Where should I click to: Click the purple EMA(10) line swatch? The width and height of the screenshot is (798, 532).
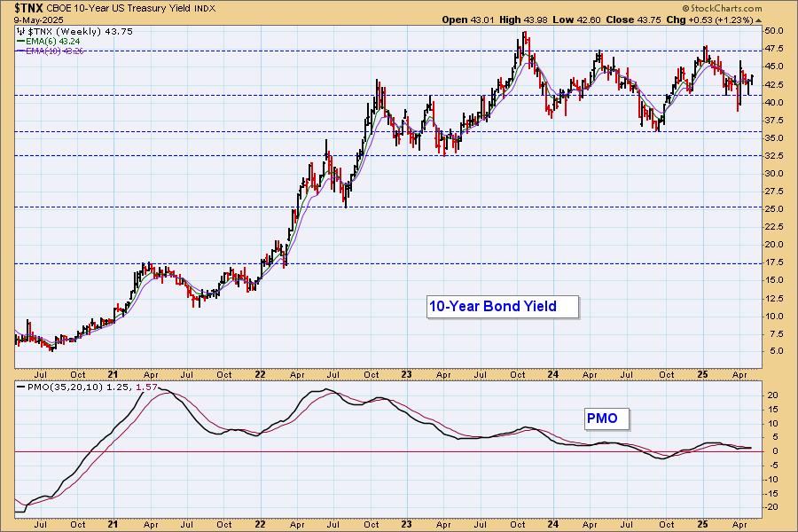coord(21,51)
